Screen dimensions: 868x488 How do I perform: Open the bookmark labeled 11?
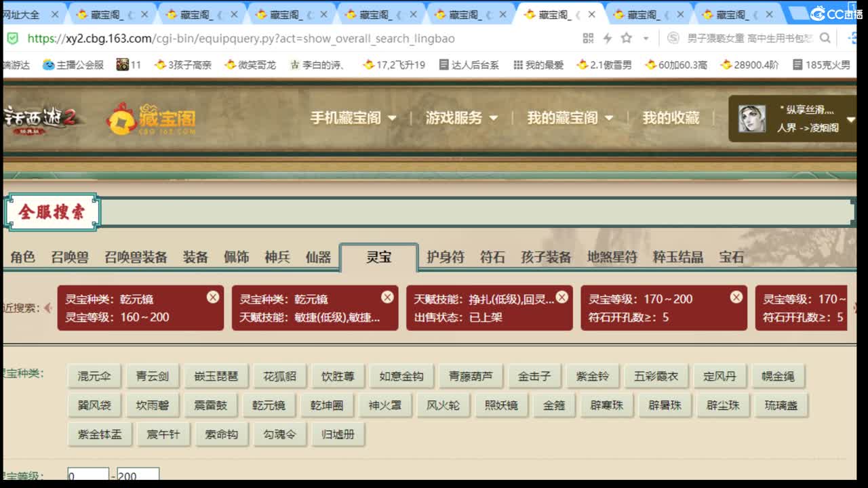(129, 65)
